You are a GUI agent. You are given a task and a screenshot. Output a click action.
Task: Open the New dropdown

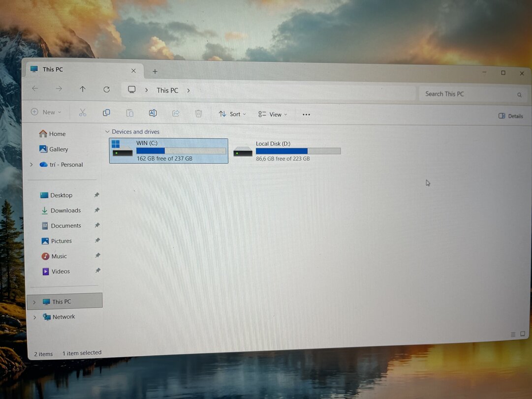pyautogui.click(x=46, y=112)
